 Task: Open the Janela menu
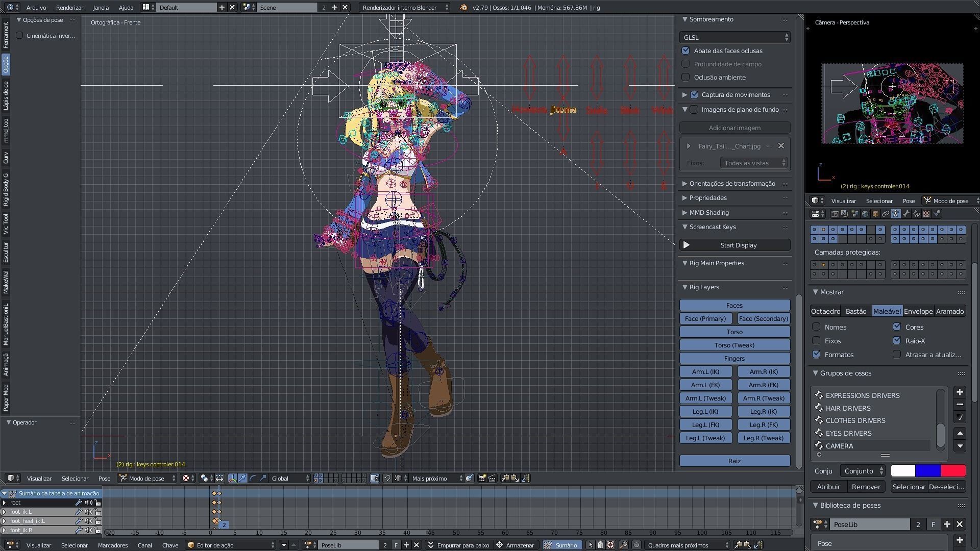click(x=101, y=7)
